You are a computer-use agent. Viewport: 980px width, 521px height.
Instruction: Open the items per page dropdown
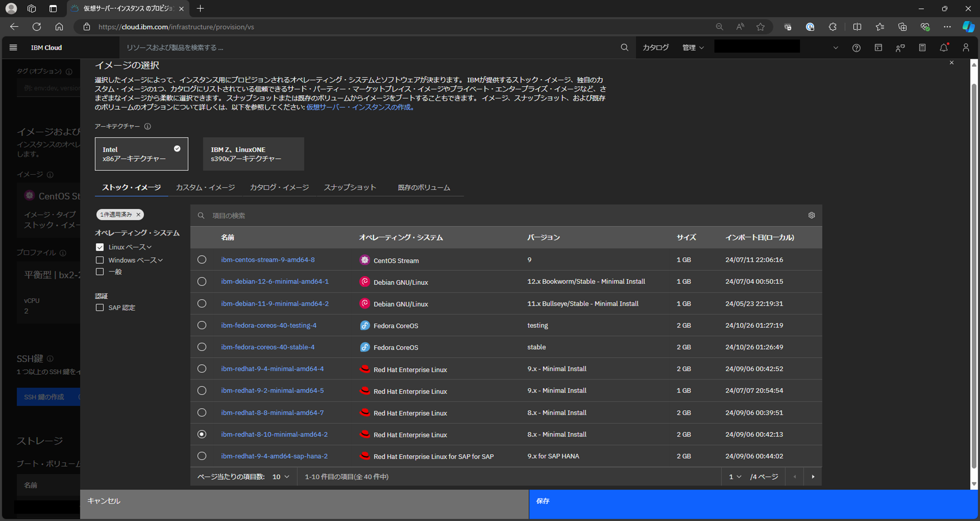(281, 477)
